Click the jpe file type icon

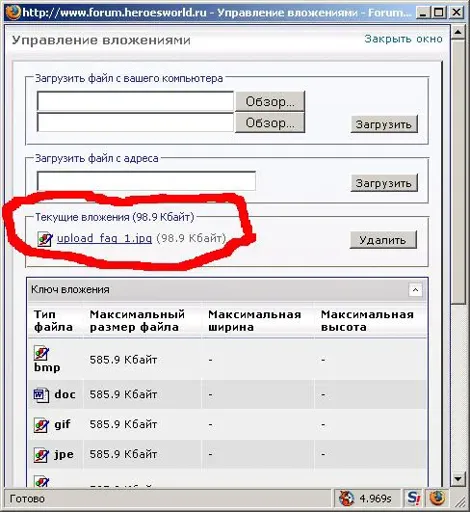(x=42, y=455)
